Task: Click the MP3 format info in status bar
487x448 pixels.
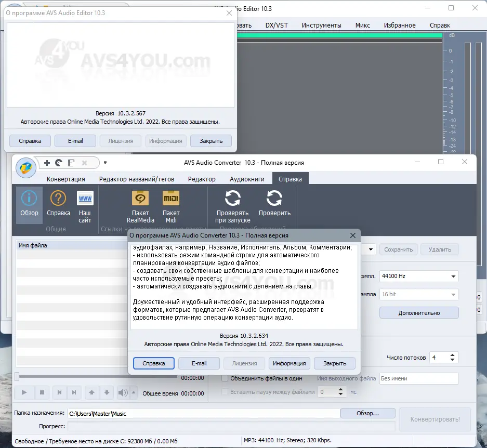Action: point(287,440)
